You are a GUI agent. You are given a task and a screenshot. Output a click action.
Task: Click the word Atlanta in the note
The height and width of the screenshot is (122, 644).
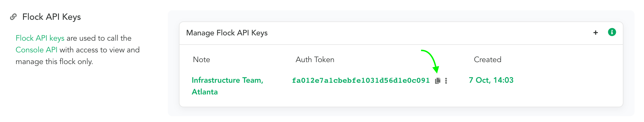click(205, 92)
